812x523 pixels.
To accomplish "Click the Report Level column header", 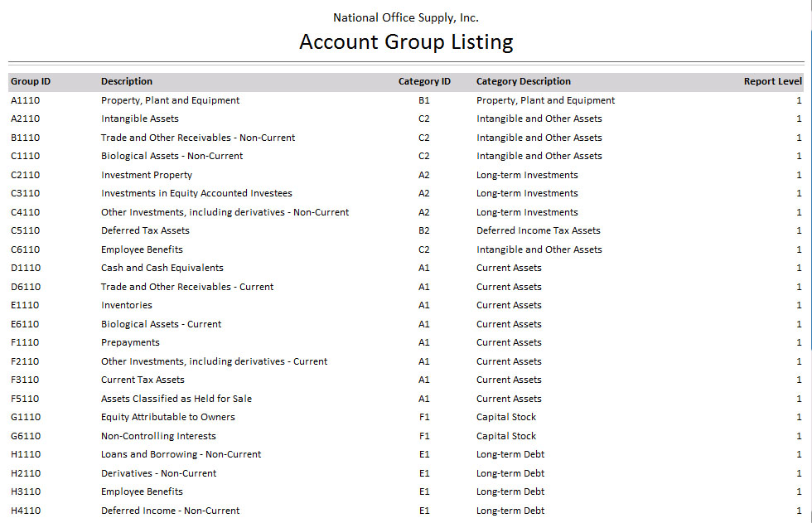I will 772,81.
